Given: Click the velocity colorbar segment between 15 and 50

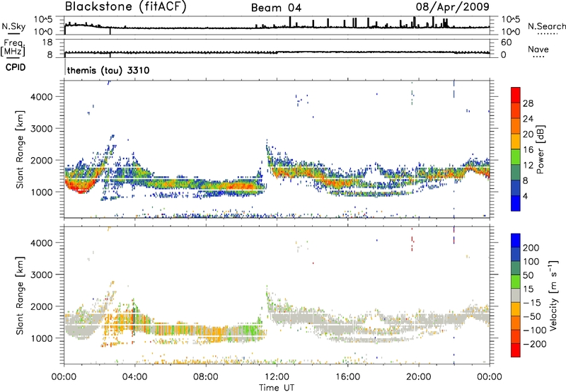Looking at the screenshot, I should (x=516, y=281).
